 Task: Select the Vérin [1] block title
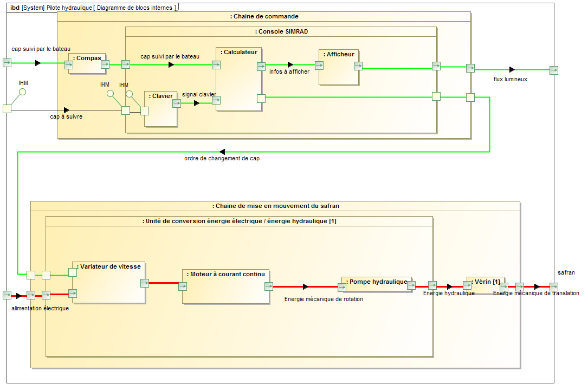click(486, 282)
